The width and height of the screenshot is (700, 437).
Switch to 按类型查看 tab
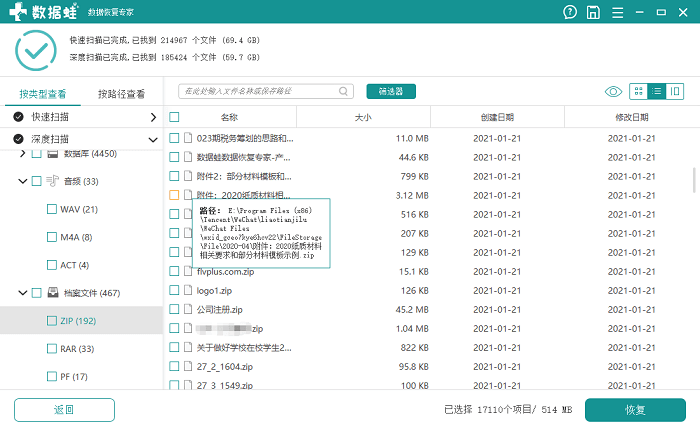[x=43, y=94]
